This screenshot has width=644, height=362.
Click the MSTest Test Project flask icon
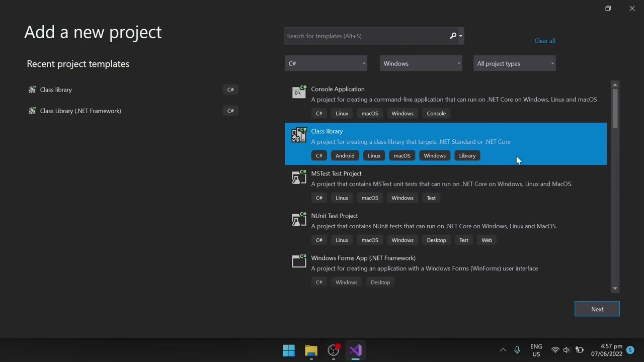(299, 176)
